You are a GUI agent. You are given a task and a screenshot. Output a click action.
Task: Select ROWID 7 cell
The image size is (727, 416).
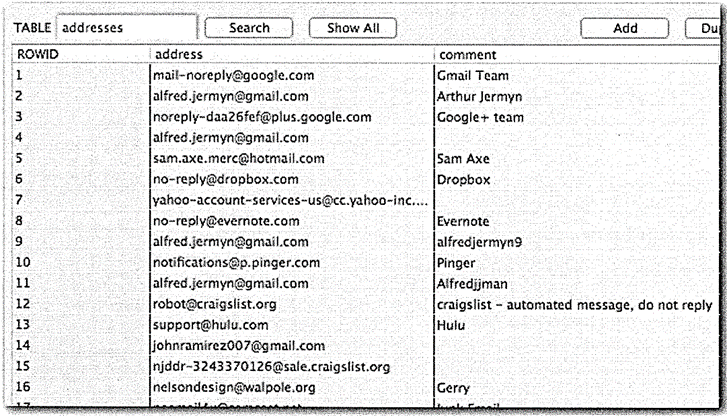point(81,200)
